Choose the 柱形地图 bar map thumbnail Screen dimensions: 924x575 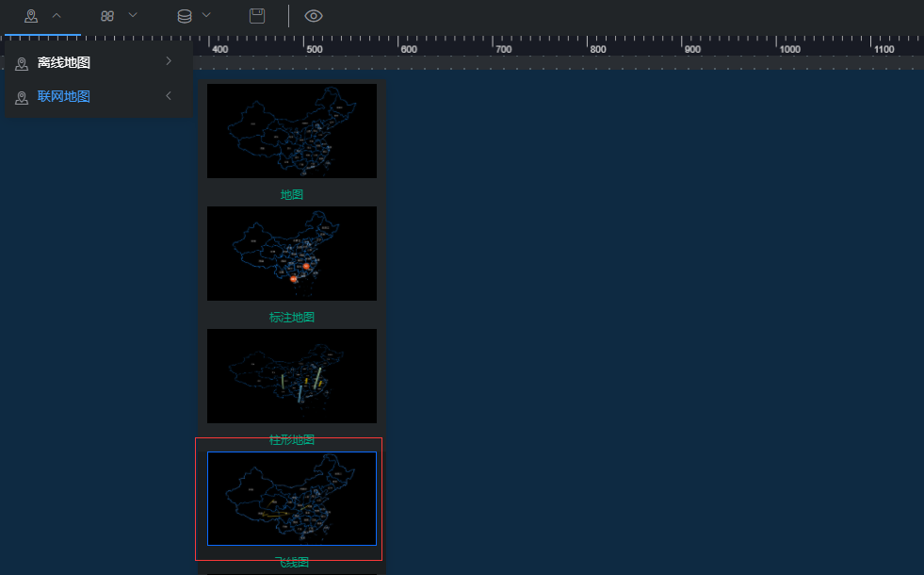pos(292,376)
